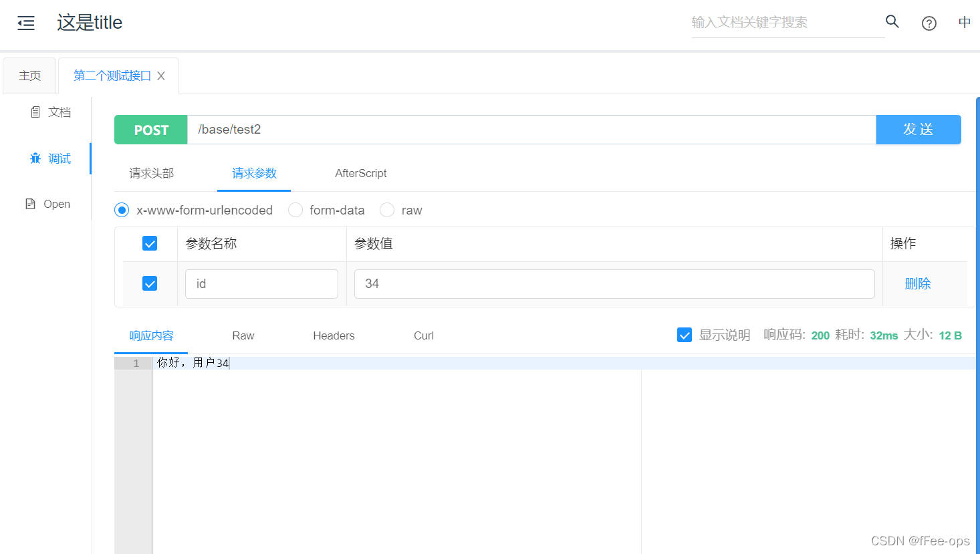Select x-www-form-urlencoded radio option

pyautogui.click(x=122, y=211)
